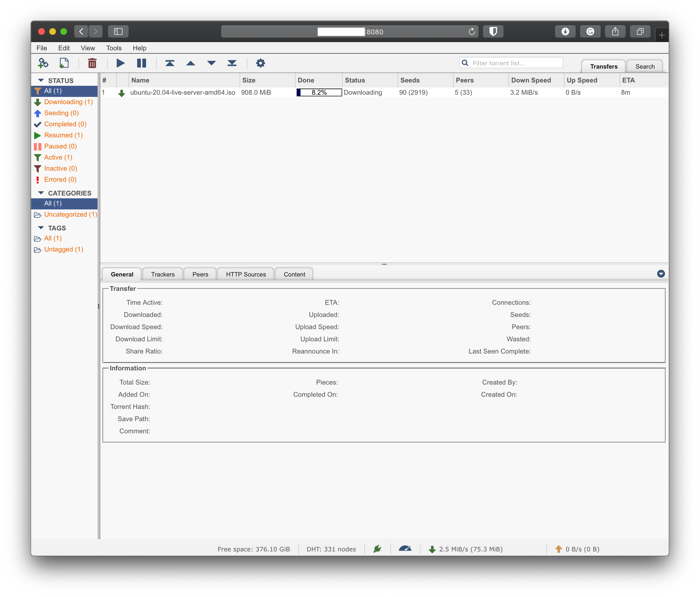
Task: Open the Edit menu
Action: [x=64, y=48]
